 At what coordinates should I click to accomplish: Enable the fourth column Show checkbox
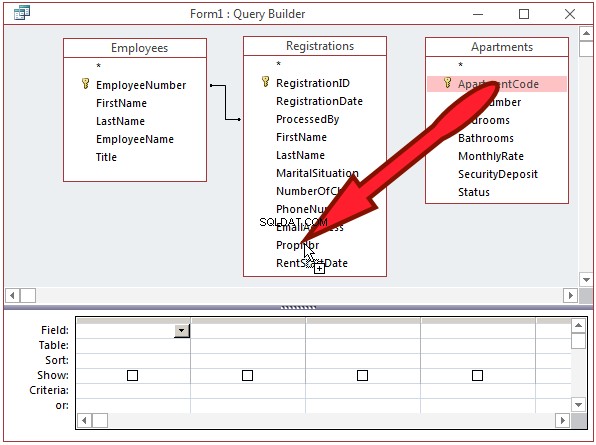[x=477, y=375]
